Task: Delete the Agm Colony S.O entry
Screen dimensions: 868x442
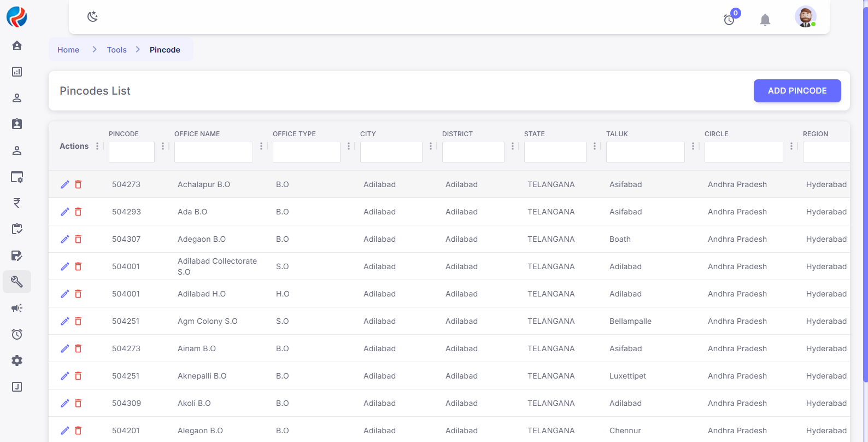Action: pyautogui.click(x=78, y=321)
